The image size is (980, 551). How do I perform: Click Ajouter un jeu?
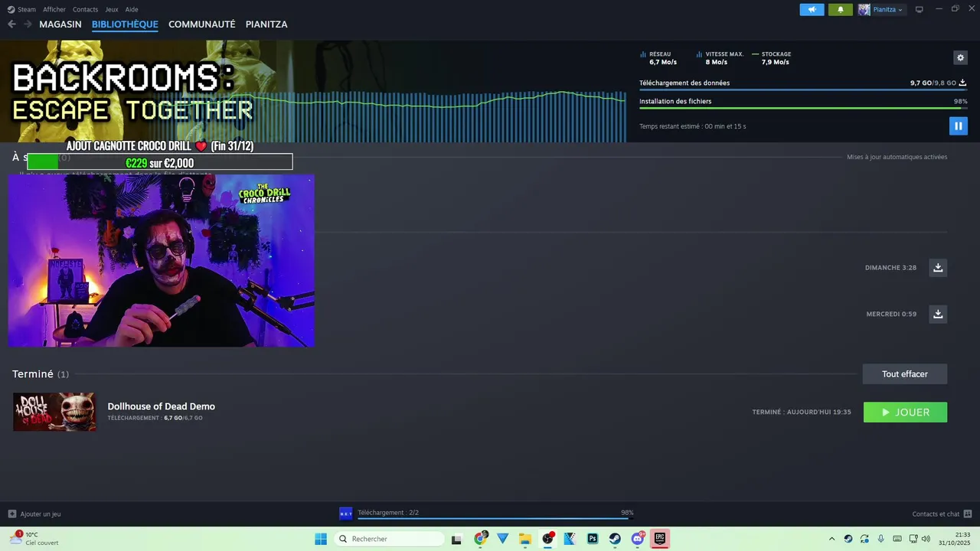pyautogui.click(x=34, y=514)
